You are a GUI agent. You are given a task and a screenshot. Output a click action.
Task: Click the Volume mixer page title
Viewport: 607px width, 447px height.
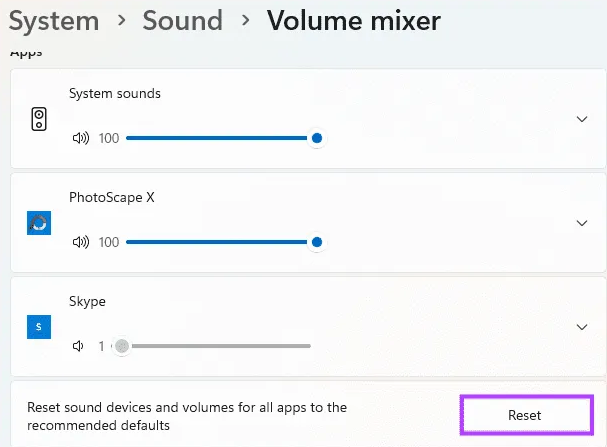354,21
